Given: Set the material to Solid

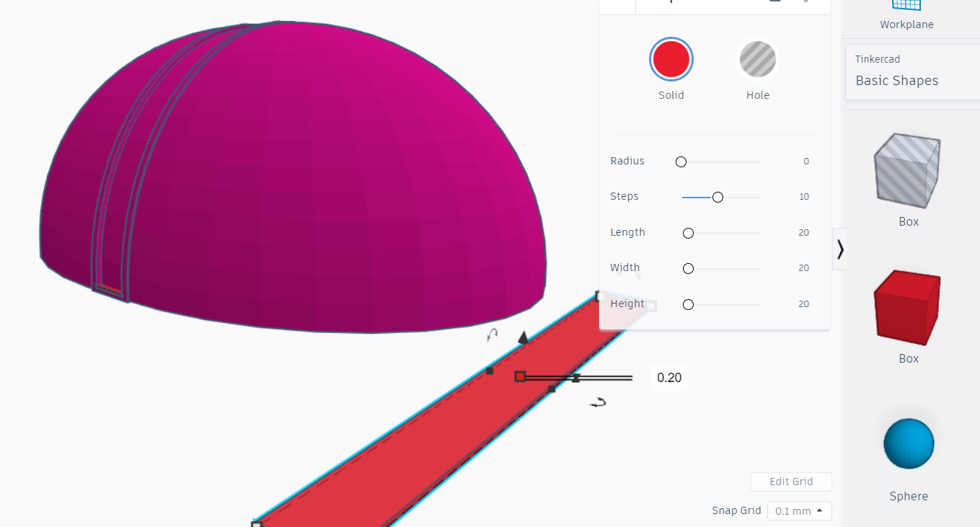Looking at the screenshot, I should point(671,59).
